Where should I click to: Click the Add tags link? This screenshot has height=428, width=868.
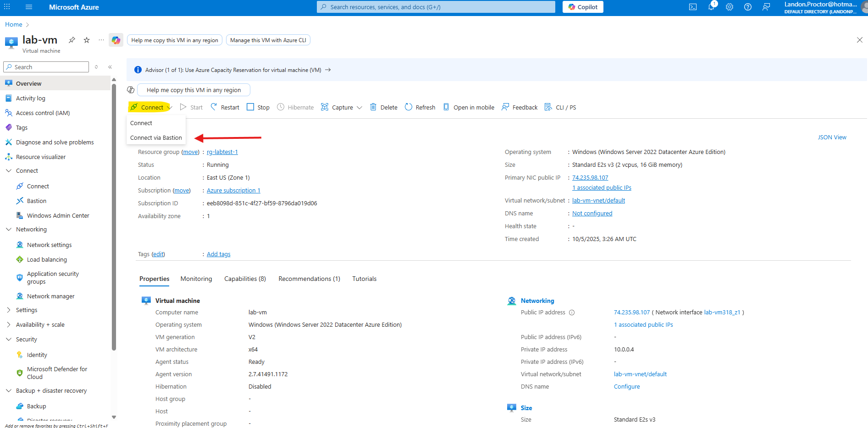(219, 254)
